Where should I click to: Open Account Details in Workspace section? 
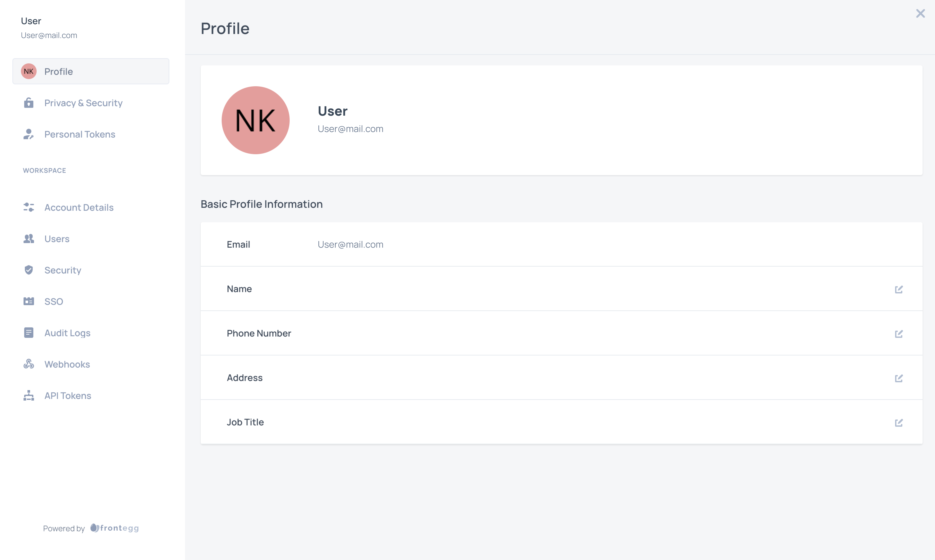point(79,207)
